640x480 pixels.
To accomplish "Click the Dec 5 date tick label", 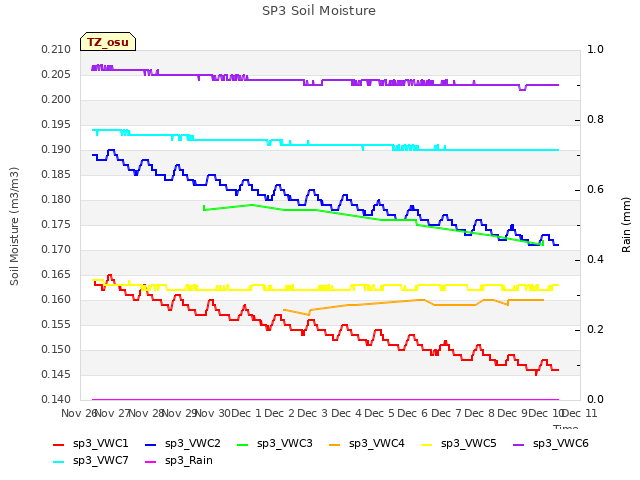I will [380, 413].
